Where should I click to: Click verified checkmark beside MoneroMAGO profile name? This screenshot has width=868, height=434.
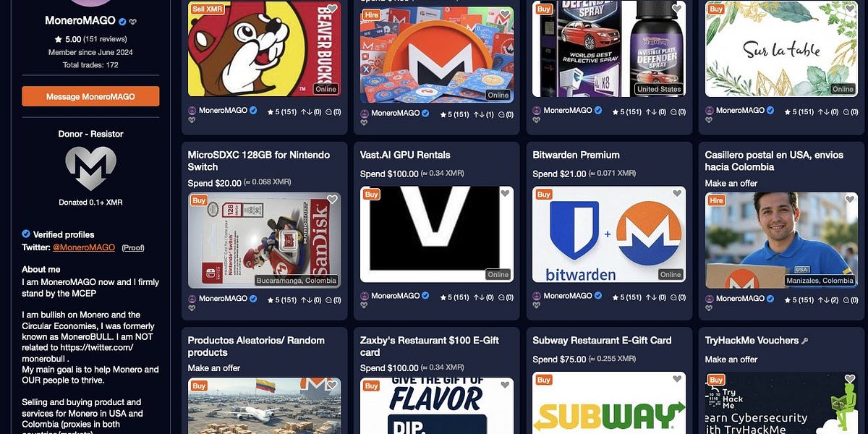point(122,22)
